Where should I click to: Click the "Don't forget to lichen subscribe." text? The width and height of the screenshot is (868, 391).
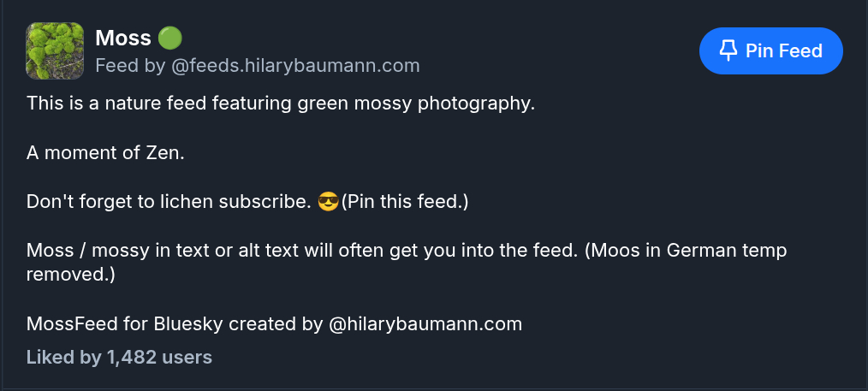click(167, 203)
